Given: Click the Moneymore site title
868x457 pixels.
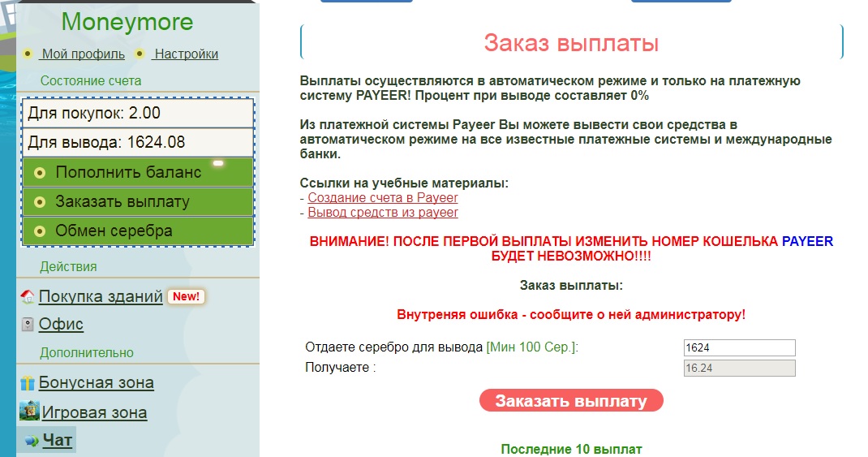Looking at the screenshot, I should [x=127, y=22].
